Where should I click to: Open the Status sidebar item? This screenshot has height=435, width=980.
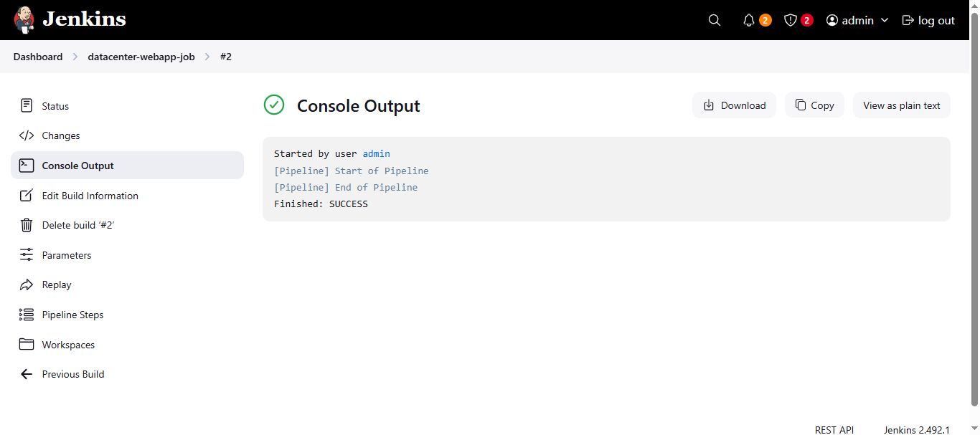(55, 106)
